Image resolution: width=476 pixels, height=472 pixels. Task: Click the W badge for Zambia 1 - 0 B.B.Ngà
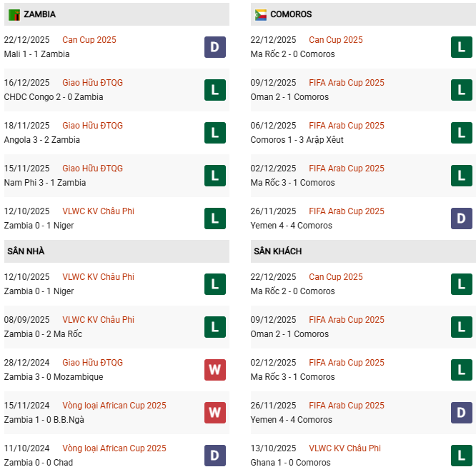(x=215, y=413)
